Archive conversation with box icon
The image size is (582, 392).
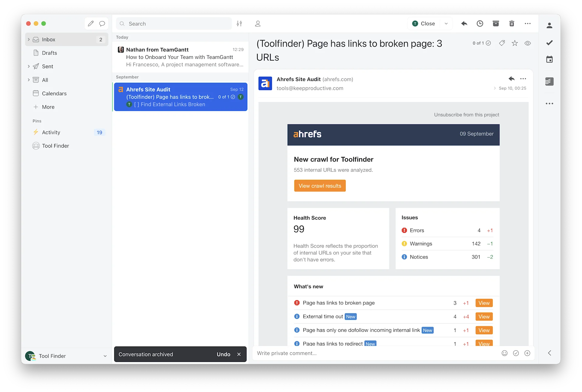pyautogui.click(x=496, y=24)
